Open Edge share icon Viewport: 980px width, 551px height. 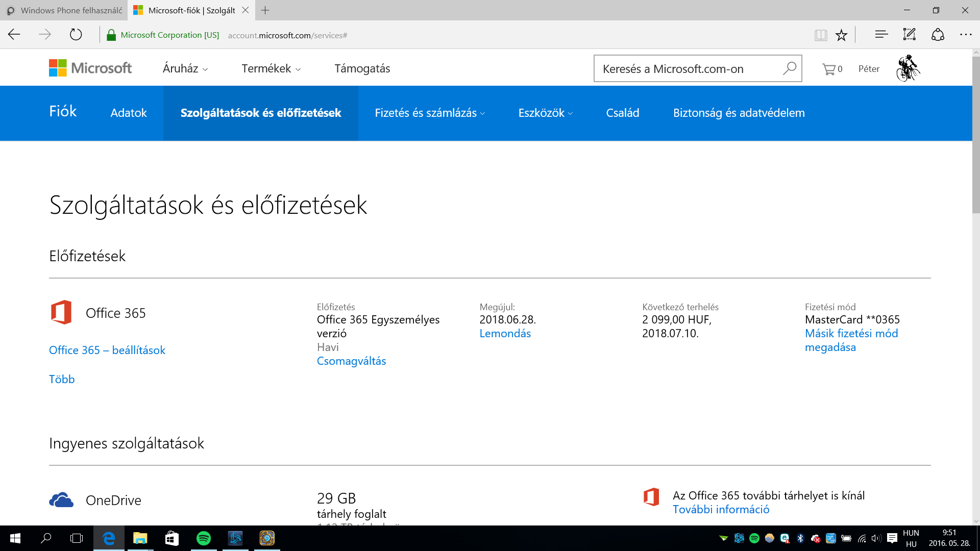click(938, 35)
